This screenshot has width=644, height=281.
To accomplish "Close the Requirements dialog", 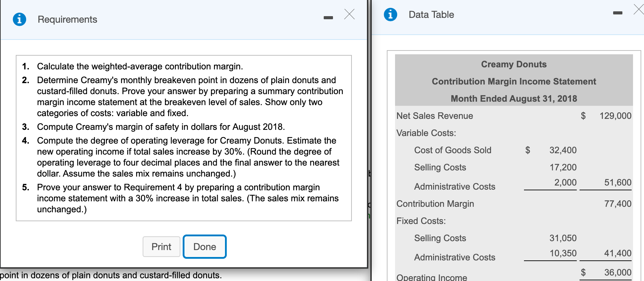I will tap(349, 14).
